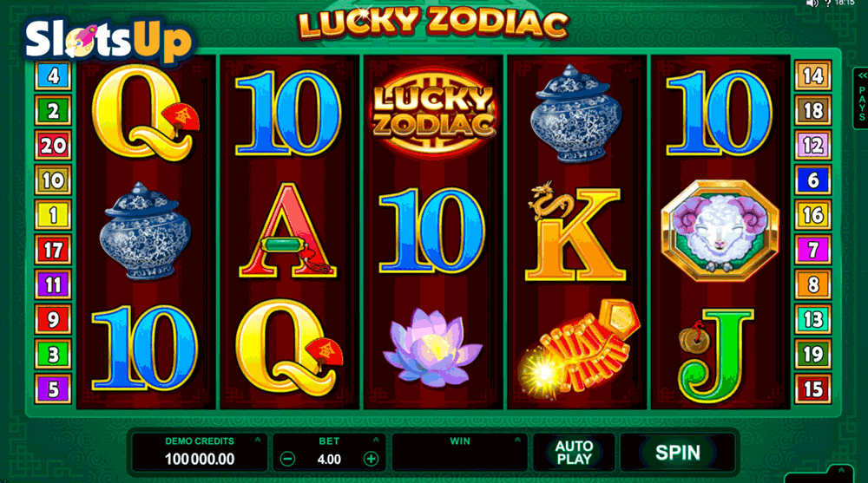
Task: Mute the game sound speaker icon
Action: tap(812, 3)
